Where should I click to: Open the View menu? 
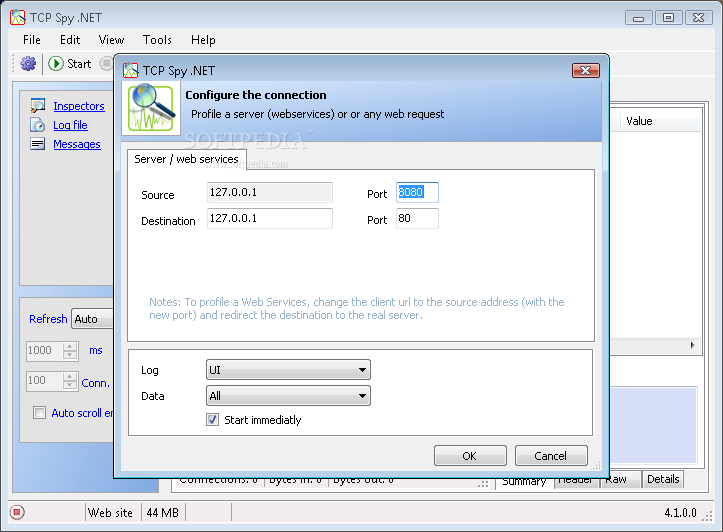[x=111, y=40]
